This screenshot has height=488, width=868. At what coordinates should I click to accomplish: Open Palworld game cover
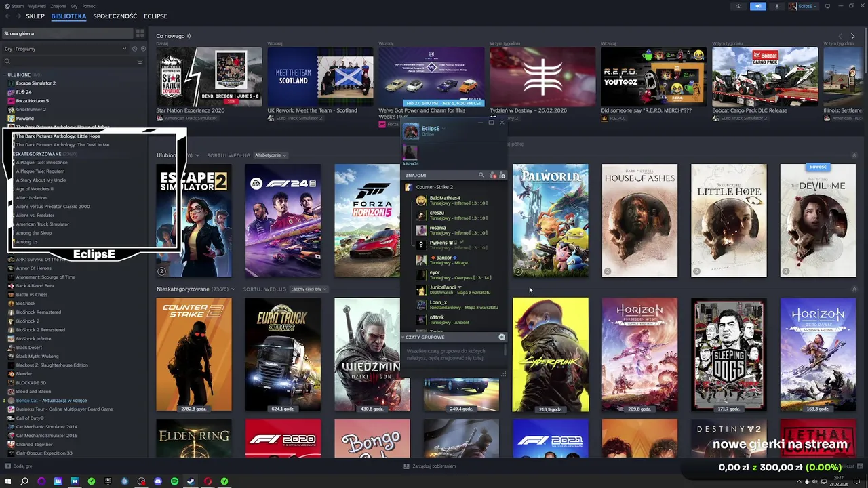coord(550,220)
